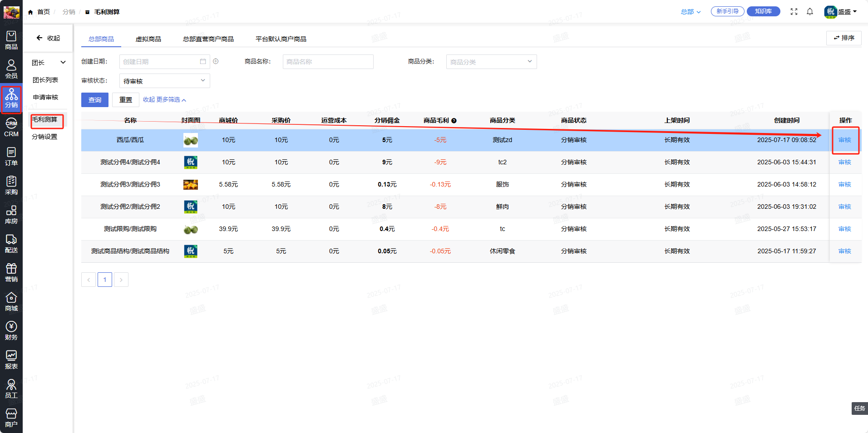The image size is (868, 433).
Task: Click the 重置 reset button
Action: [126, 100]
